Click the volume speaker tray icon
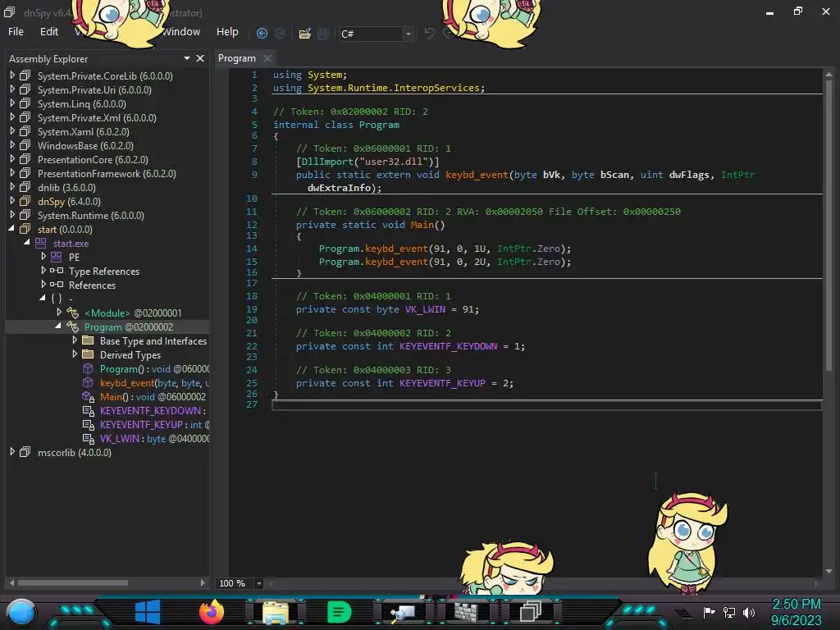This screenshot has height=630, width=840. pyautogui.click(x=748, y=612)
